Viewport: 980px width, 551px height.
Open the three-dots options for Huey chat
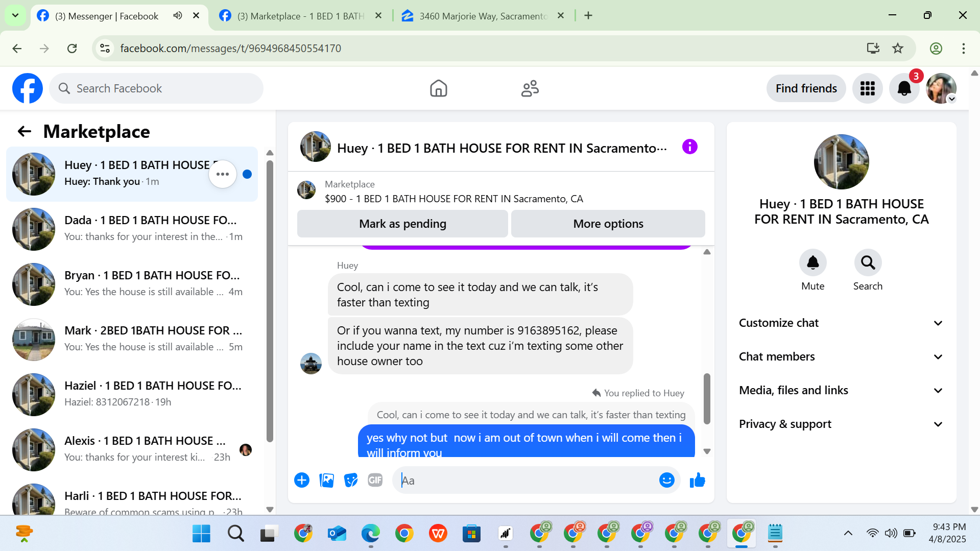coord(223,174)
